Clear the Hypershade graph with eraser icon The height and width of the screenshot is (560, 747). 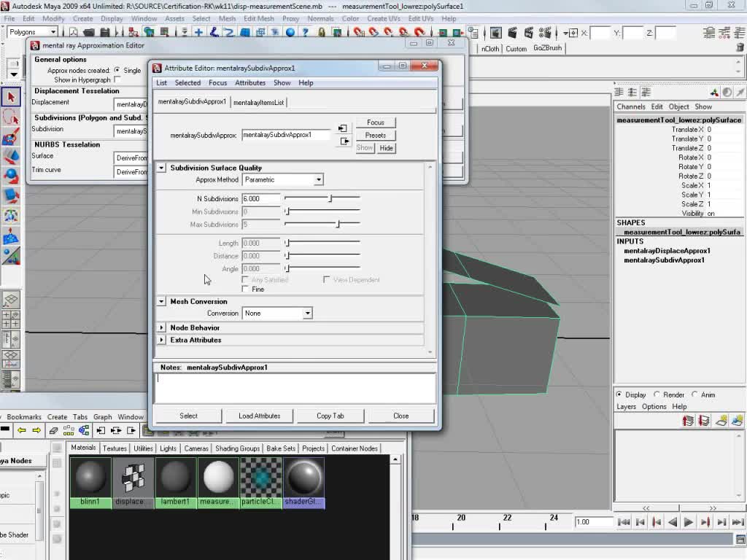[53, 430]
